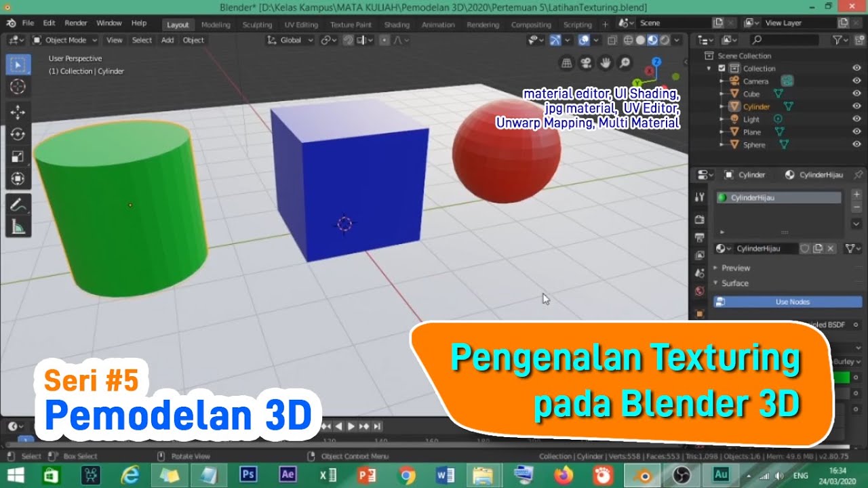The width and height of the screenshot is (868, 488).
Task: Click the hand pan-view gizmo
Action: pos(605,64)
